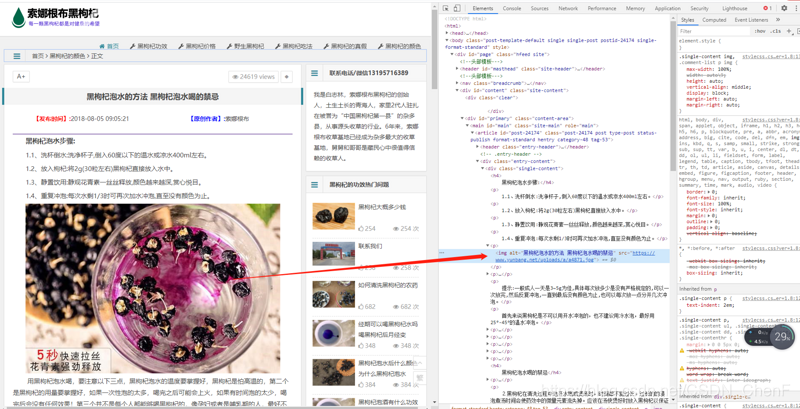
Task: Collapse the article post-24174 node
Action: [x=472, y=132]
